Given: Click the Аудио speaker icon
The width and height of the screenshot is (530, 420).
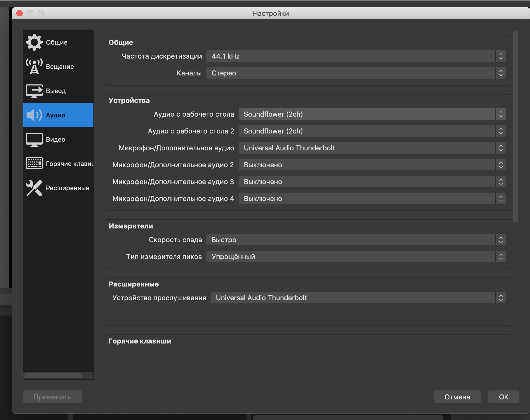Looking at the screenshot, I should 34,115.
